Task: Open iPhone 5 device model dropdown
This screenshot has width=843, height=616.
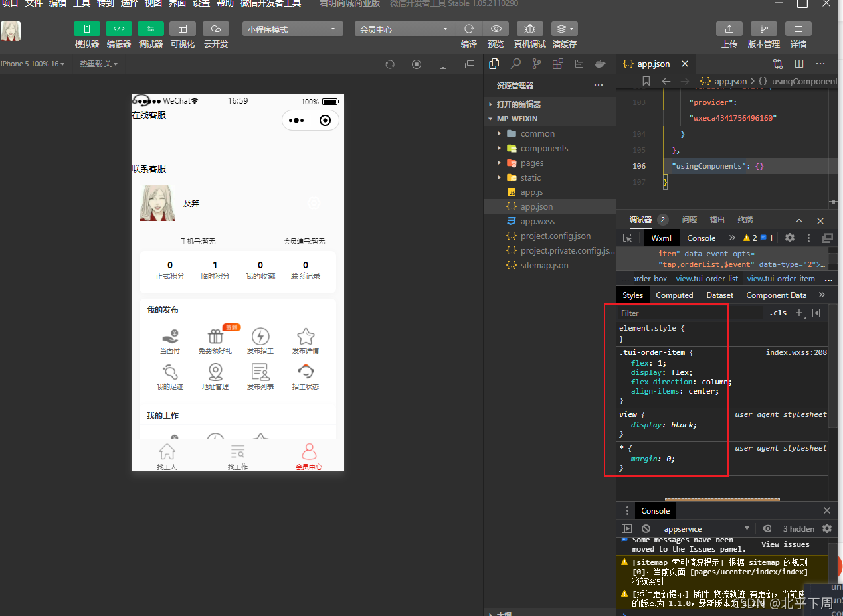Action: 33,64
